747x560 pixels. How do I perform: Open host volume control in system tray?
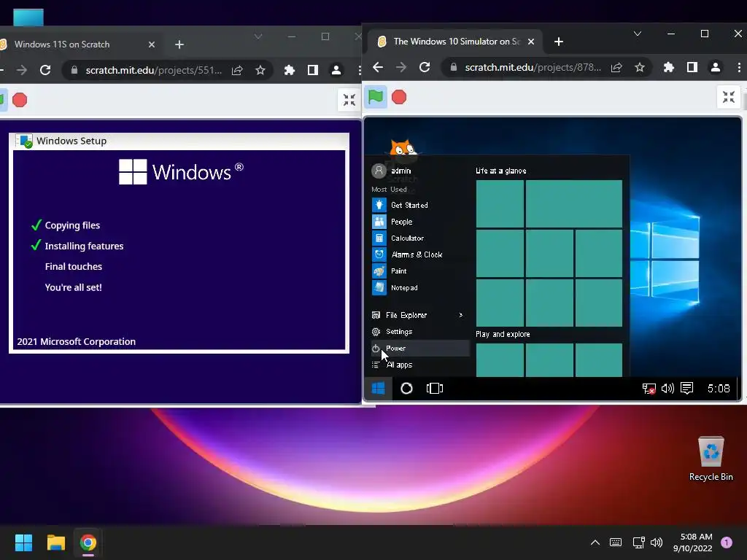(657, 542)
